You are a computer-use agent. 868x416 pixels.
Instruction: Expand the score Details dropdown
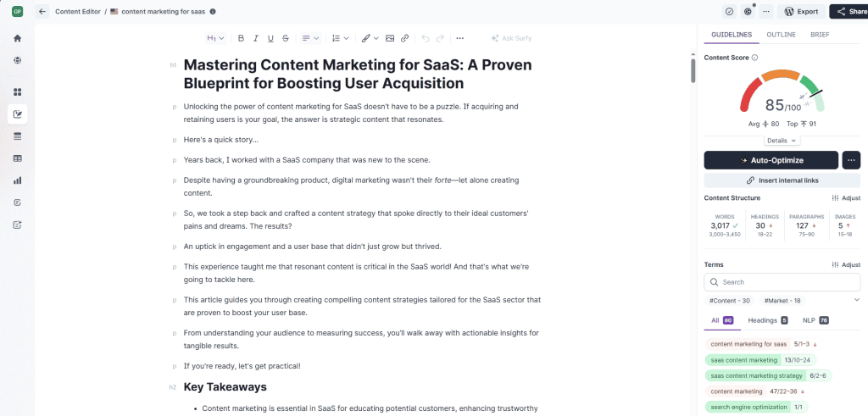782,141
